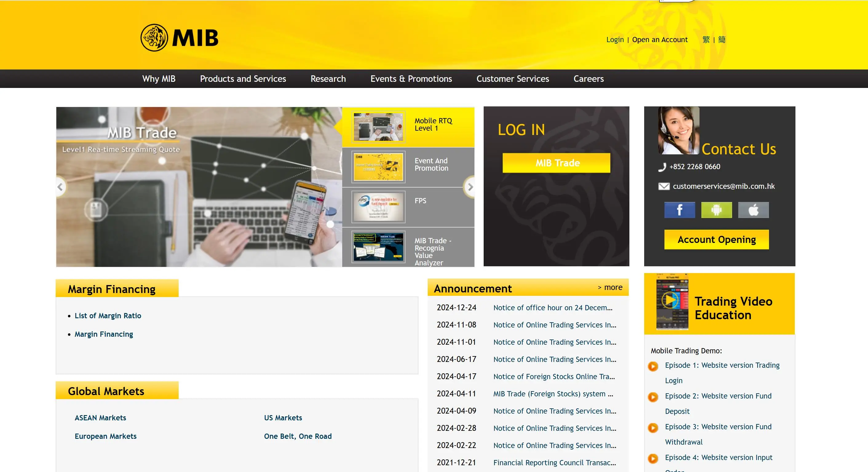Click the Contact Us heading
This screenshot has height=472, width=868.
point(739,149)
